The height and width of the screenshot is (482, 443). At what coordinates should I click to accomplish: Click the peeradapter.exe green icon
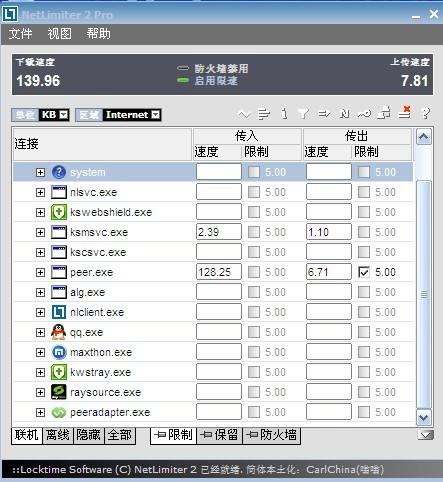59,413
